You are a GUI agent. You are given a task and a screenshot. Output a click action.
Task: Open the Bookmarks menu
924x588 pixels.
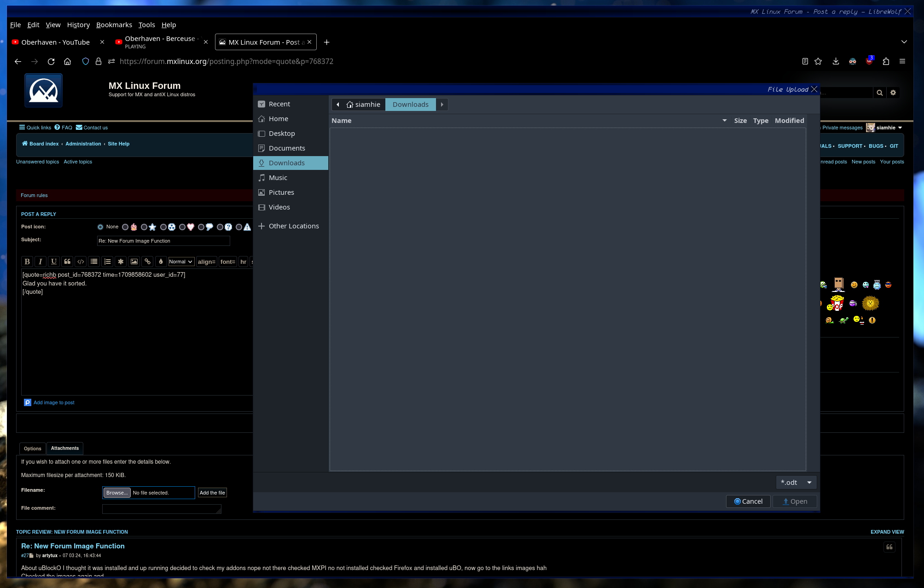[x=114, y=25]
